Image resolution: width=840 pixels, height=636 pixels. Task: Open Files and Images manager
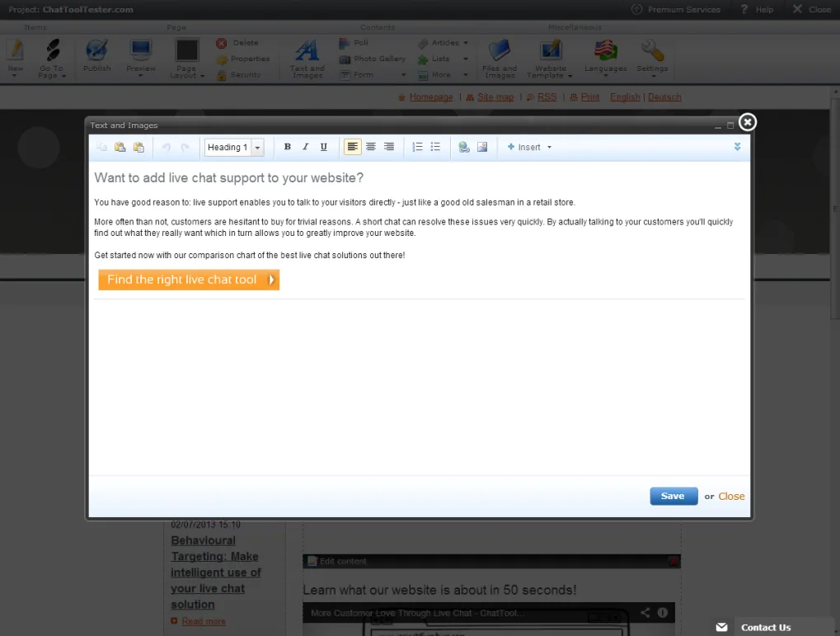pos(500,59)
